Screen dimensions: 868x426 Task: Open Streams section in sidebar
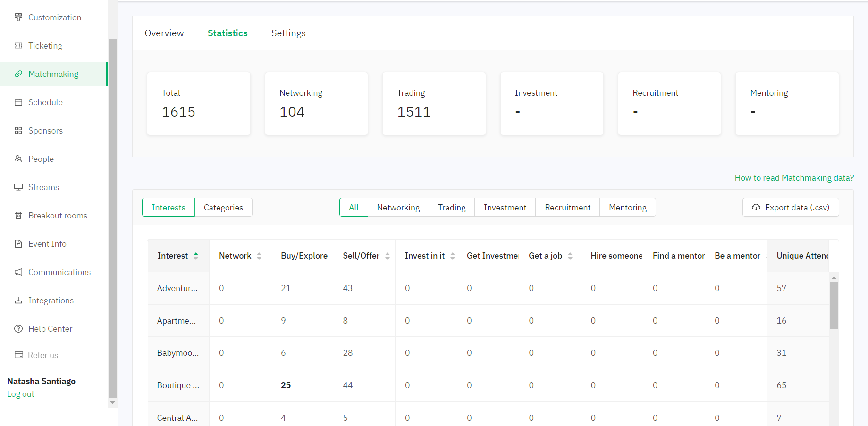[54, 187]
